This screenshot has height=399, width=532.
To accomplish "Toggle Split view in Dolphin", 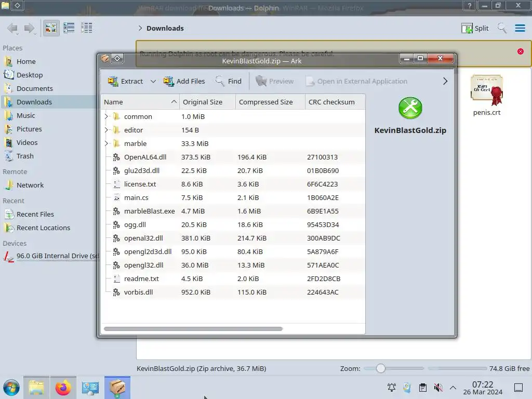I will click(x=475, y=29).
